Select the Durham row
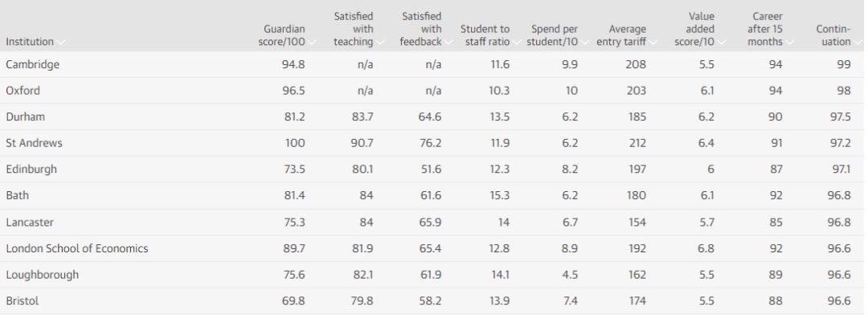868x315 pixels. click(x=434, y=117)
